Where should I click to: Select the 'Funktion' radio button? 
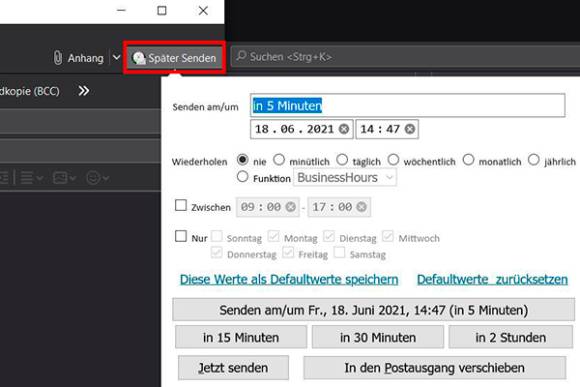click(242, 176)
